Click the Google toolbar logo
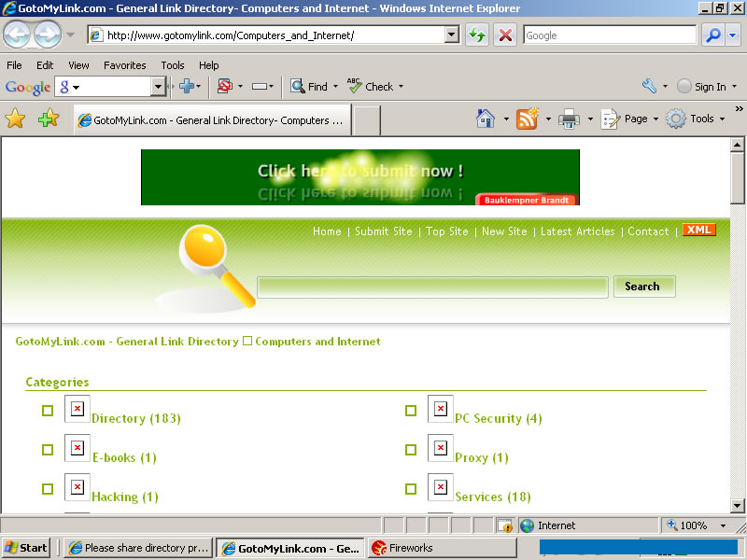 (x=28, y=87)
